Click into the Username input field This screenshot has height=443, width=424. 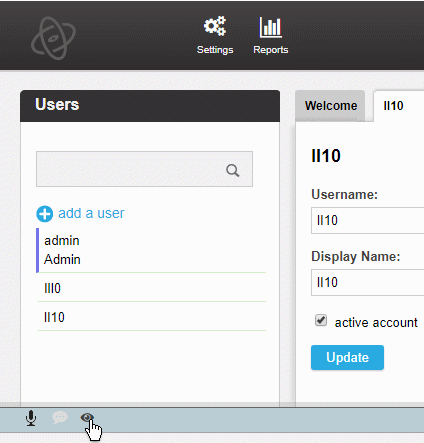tap(368, 220)
